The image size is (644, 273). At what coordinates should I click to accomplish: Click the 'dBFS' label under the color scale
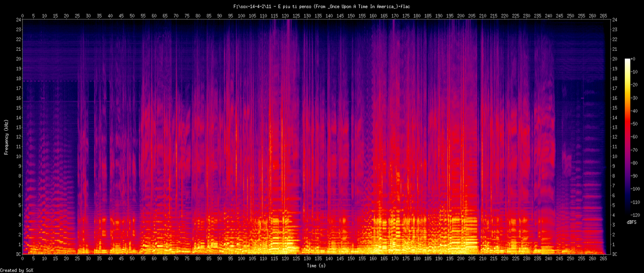(632, 222)
